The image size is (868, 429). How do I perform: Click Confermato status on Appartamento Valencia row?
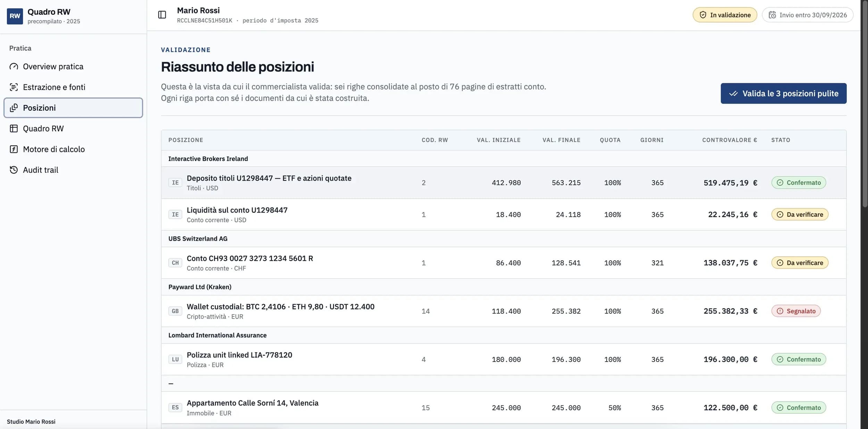(x=799, y=407)
